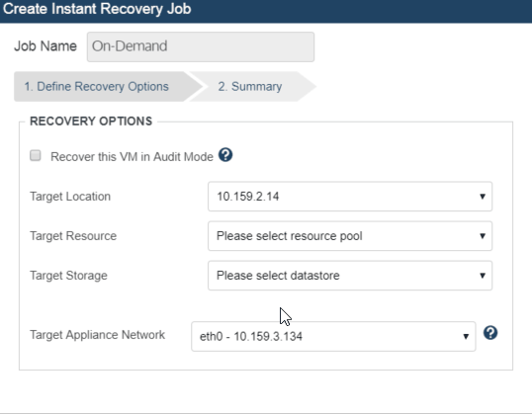Focus the Job Name On-Demand field

[x=201, y=46]
